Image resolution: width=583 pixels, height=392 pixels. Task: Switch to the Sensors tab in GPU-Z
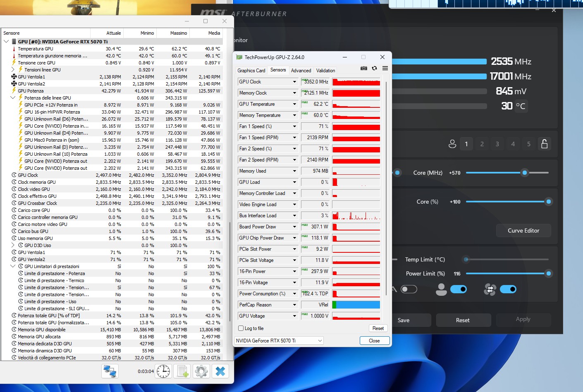278,70
